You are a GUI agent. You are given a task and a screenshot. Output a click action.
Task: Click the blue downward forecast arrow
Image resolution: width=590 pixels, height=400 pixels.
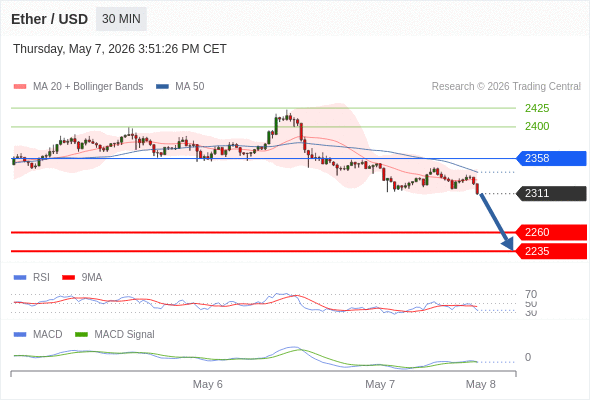pyautogui.click(x=496, y=222)
